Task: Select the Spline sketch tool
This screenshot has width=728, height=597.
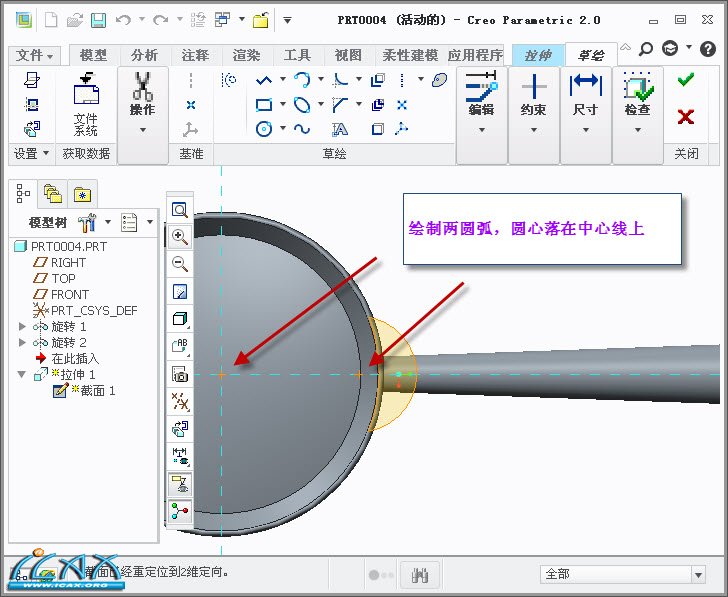Action: coord(302,129)
